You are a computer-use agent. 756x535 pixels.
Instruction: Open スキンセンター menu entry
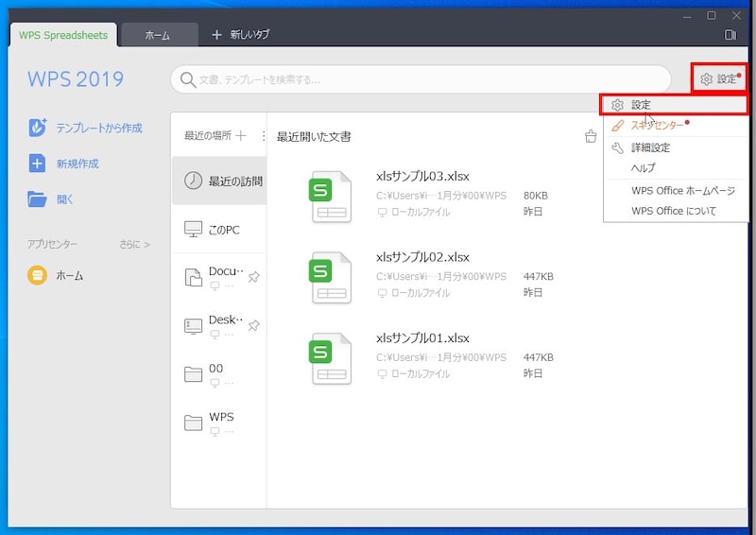(x=676, y=126)
